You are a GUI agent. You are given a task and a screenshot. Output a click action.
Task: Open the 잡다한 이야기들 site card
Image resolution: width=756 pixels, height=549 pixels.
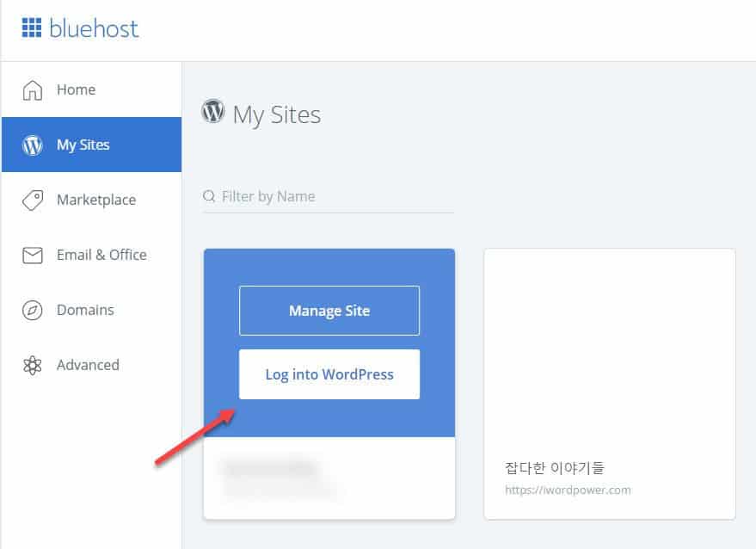point(610,384)
